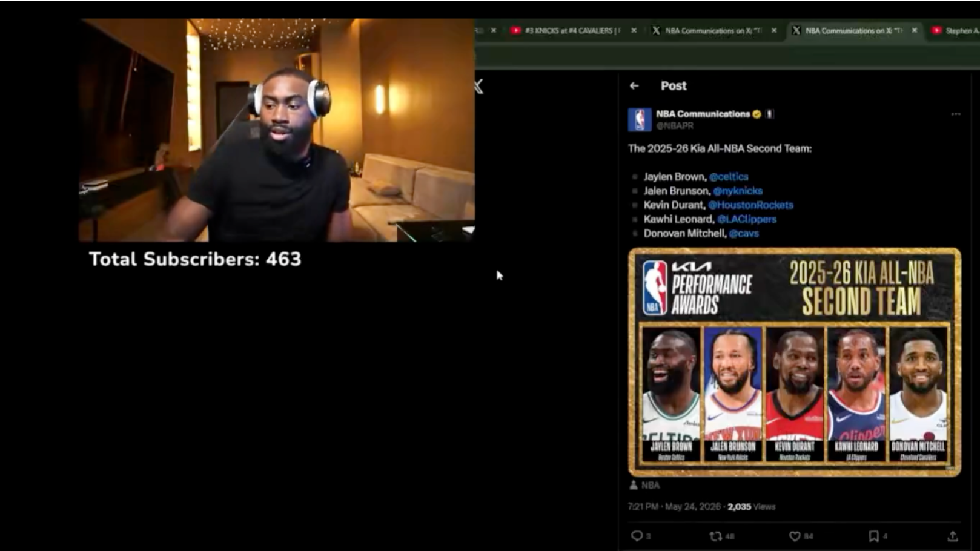Bookmark the All-NBA post
Viewport: 980px width, 551px height.
click(x=873, y=536)
